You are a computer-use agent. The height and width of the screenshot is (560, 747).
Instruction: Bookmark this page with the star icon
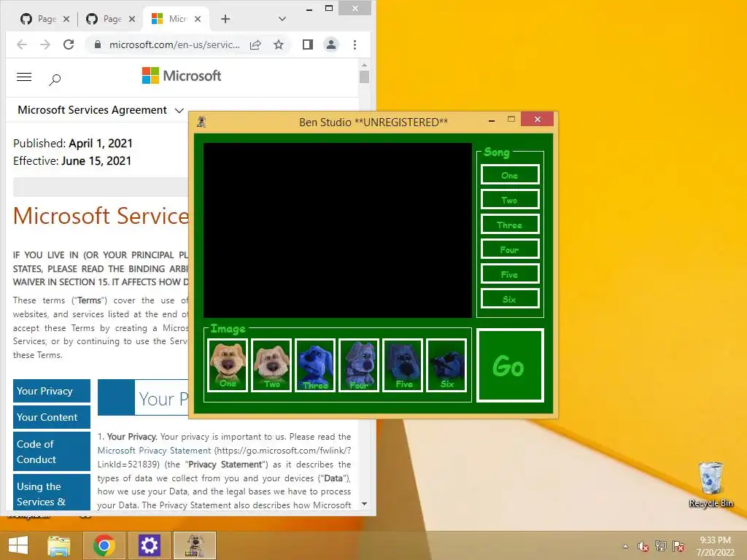(x=279, y=44)
